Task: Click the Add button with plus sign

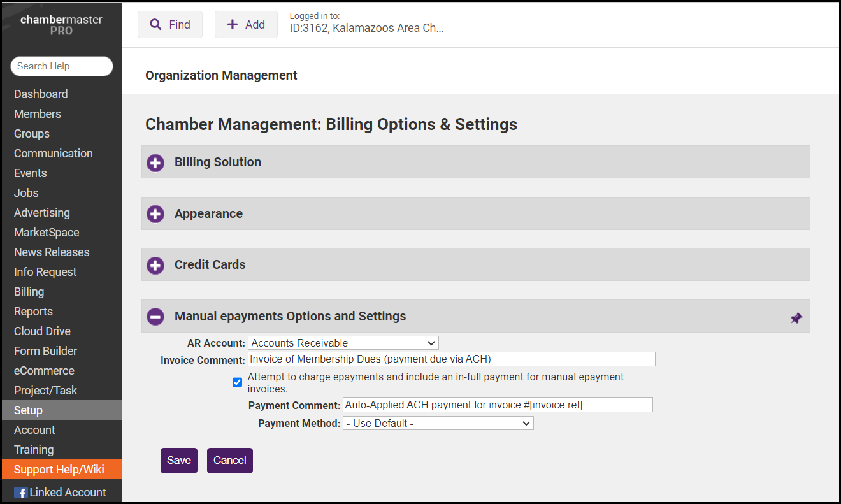Action: (246, 25)
